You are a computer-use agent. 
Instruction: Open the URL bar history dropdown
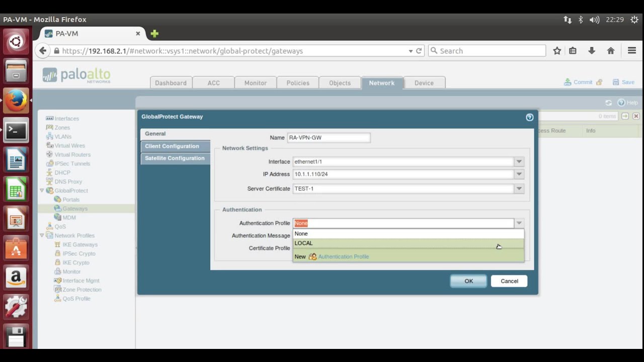coord(411,51)
